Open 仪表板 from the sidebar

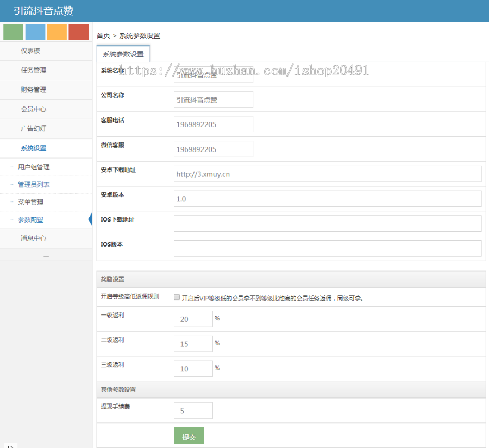30,51
